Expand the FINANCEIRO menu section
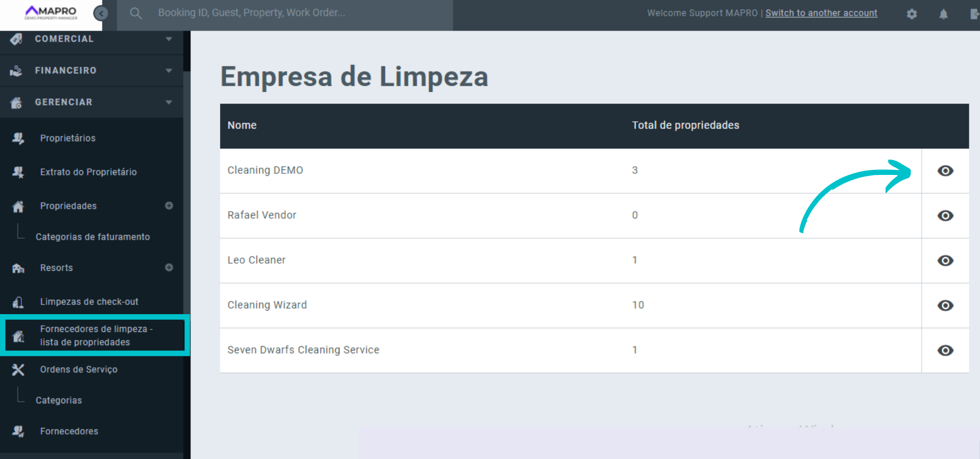This screenshot has height=459, width=980. [92, 71]
